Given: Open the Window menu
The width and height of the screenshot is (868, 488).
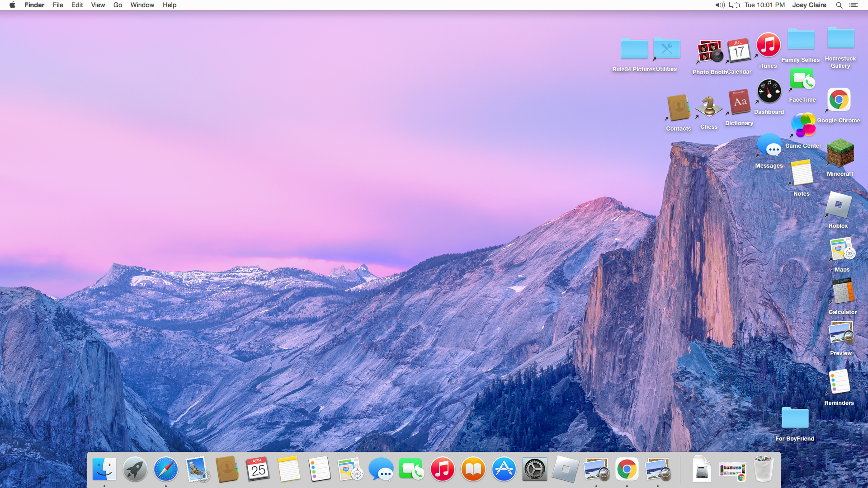Looking at the screenshot, I should pos(142,5).
